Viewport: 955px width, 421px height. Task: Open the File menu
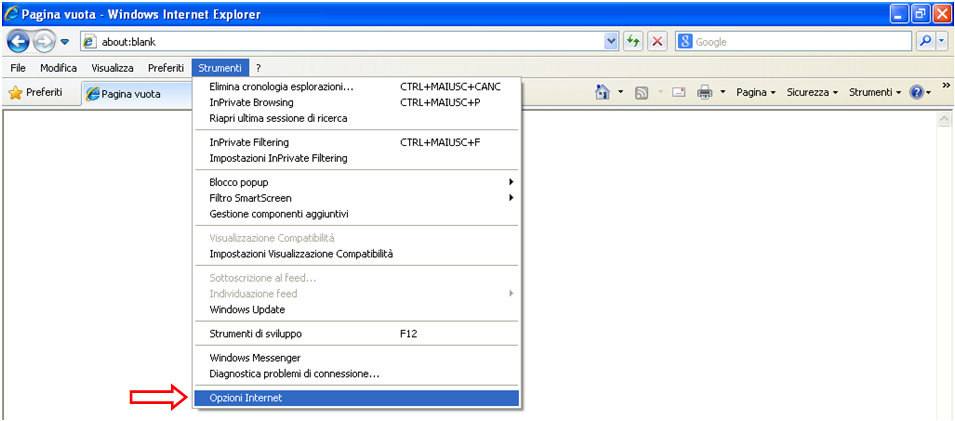(18, 68)
